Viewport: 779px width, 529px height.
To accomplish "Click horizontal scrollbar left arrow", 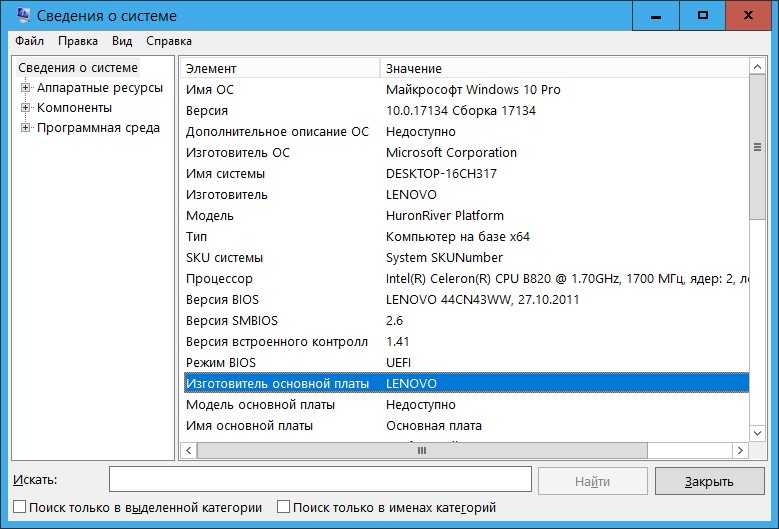I will pyautogui.click(x=188, y=451).
